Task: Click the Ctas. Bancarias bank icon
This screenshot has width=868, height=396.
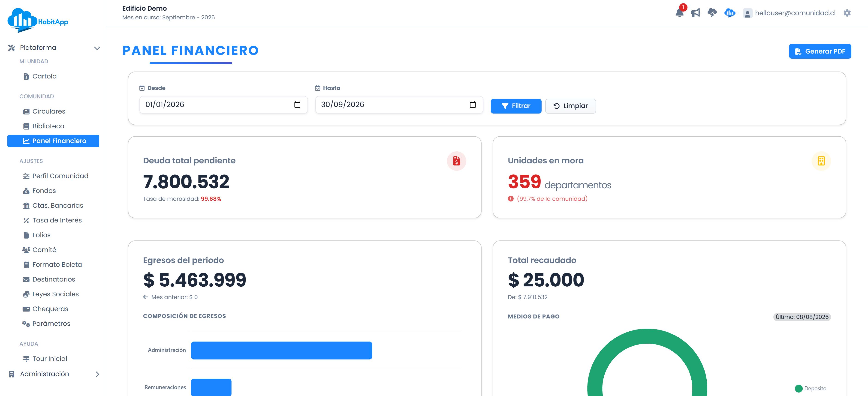Action: tap(26, 206)
